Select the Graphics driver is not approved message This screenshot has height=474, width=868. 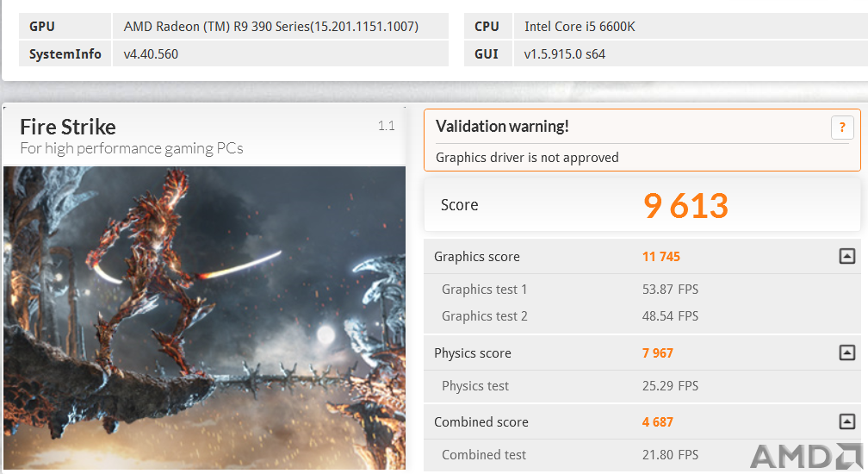[x=527, y=157]
